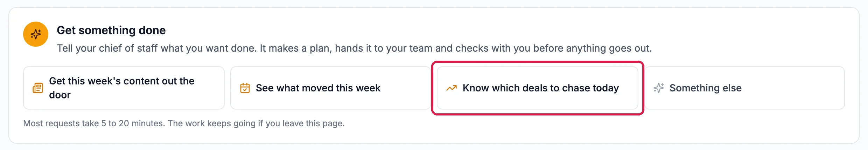Click "The work keeps going if you leave" sentence
The width and height of the screenshot is (868, 150).
(x=256, y=123)
